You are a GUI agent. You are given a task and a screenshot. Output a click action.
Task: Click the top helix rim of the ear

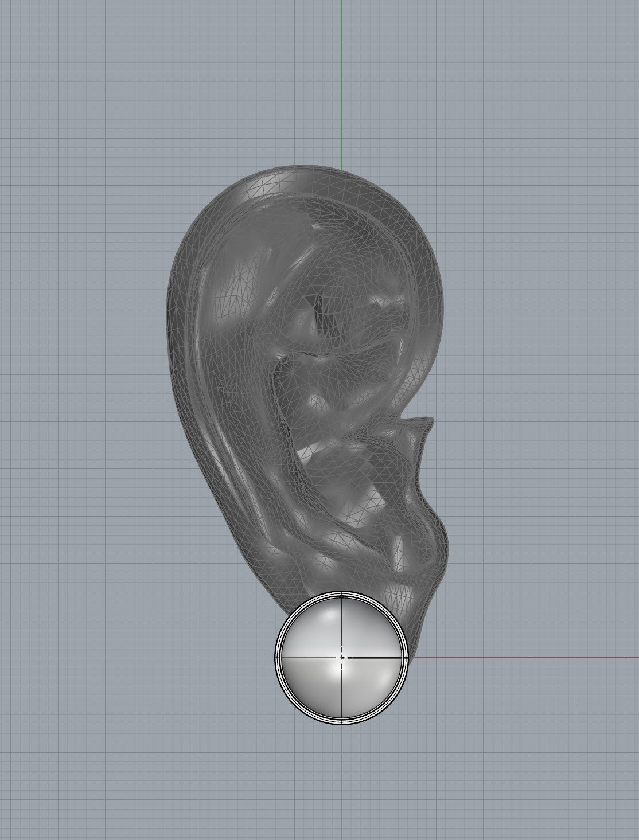(298, 172)
